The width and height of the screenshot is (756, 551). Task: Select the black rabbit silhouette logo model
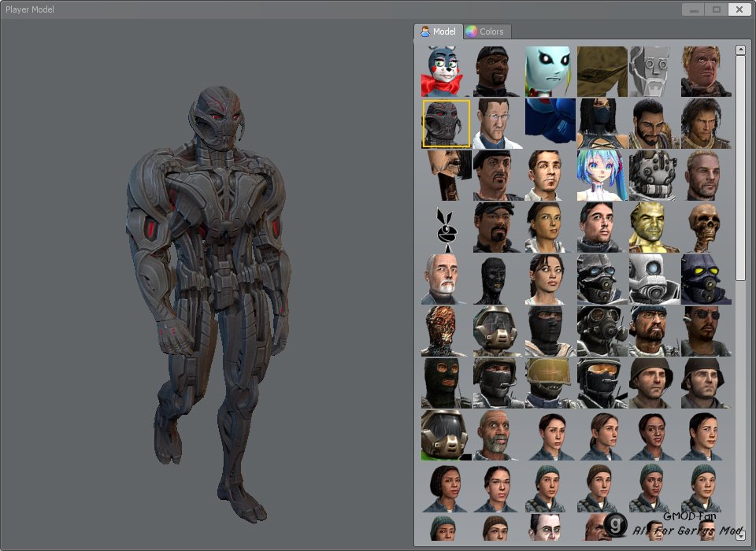(446, 227)
